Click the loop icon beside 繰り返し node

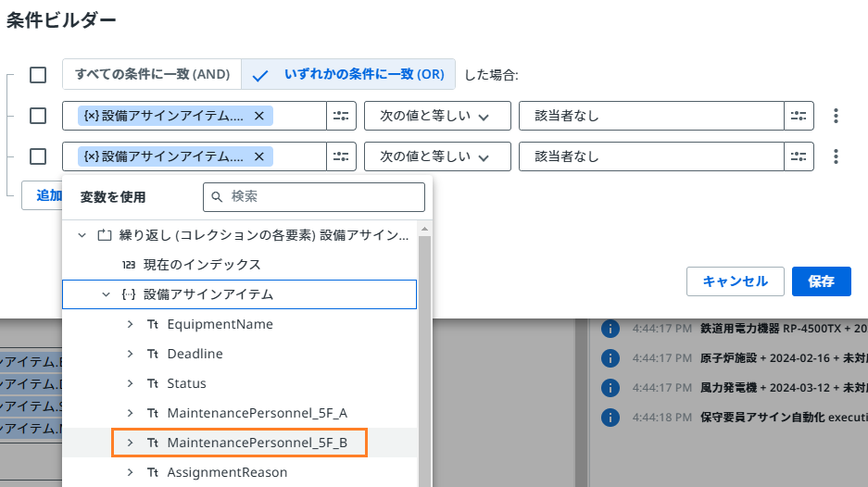(x=105, y=235)
